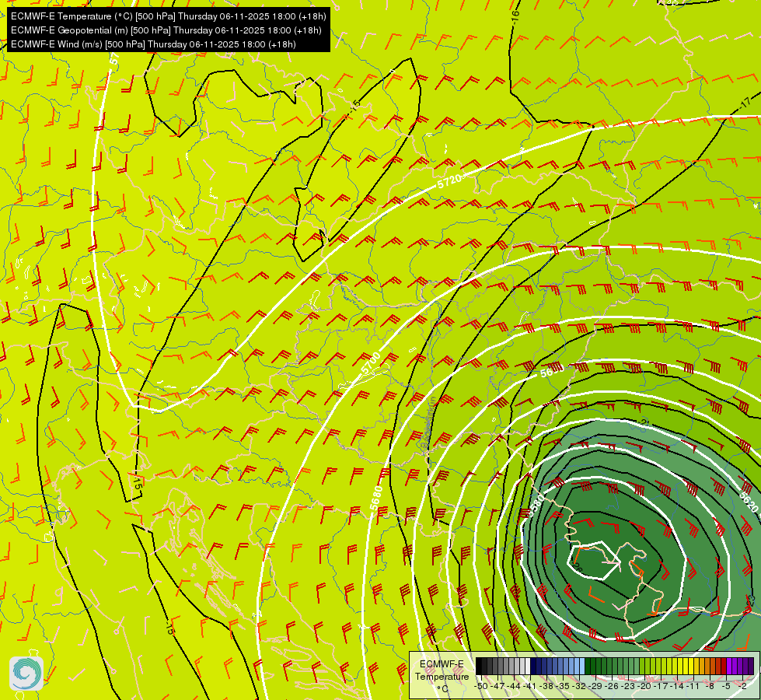This screenshot has width=761, height=700.
Task: Click the 5720 geopotential contour label
Action: pyautogui.click(x=449, y=180)
